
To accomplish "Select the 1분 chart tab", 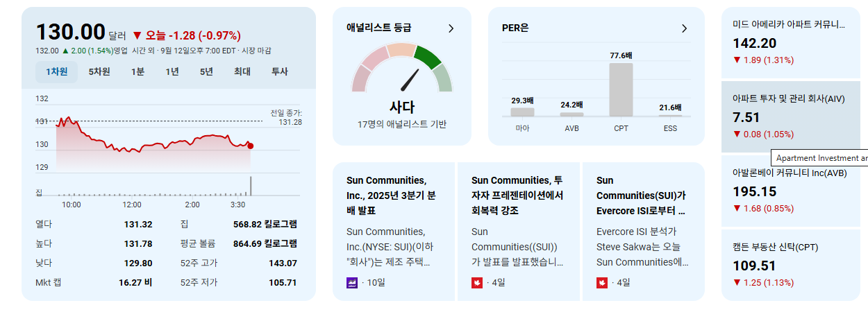I will [137, 71].
